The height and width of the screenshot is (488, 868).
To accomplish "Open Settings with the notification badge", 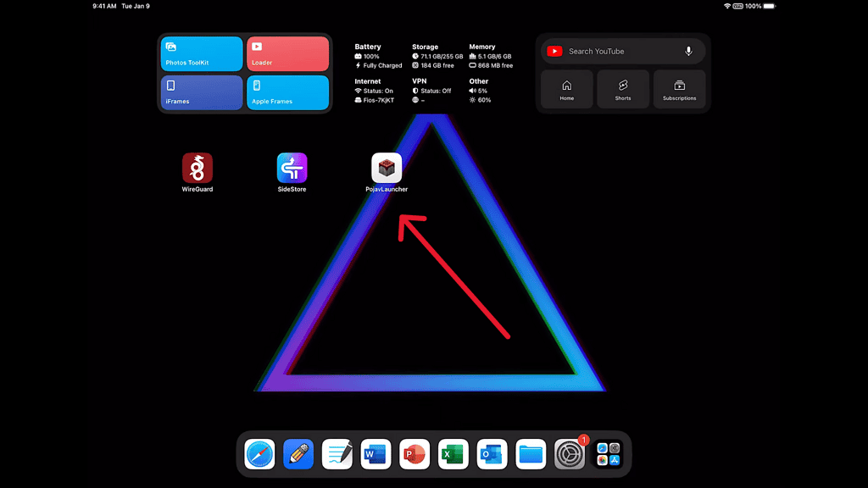I will (x=570, y=454).
